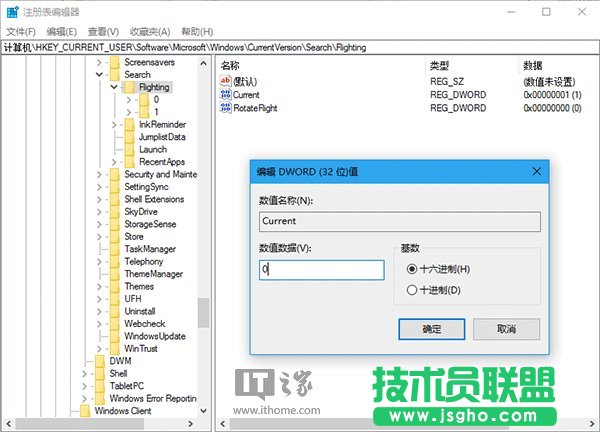Click the Search folder icon

click(x=115, y=75)
